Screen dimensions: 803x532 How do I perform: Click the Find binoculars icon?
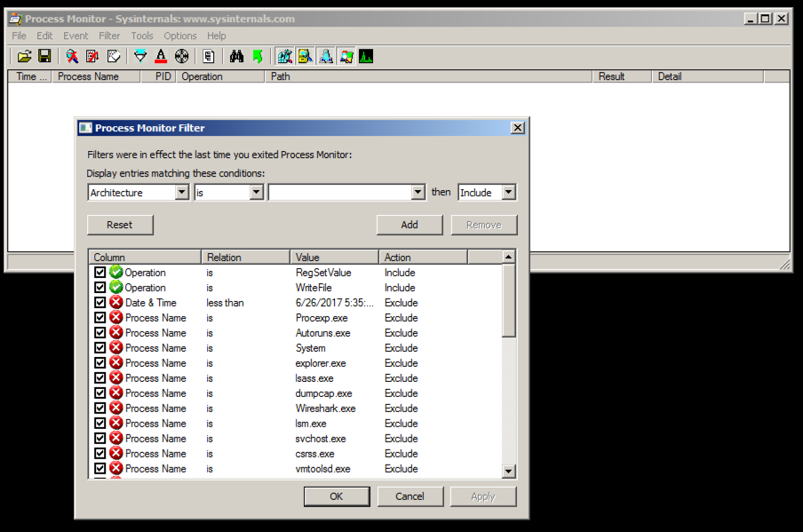[x=236, y=56]
